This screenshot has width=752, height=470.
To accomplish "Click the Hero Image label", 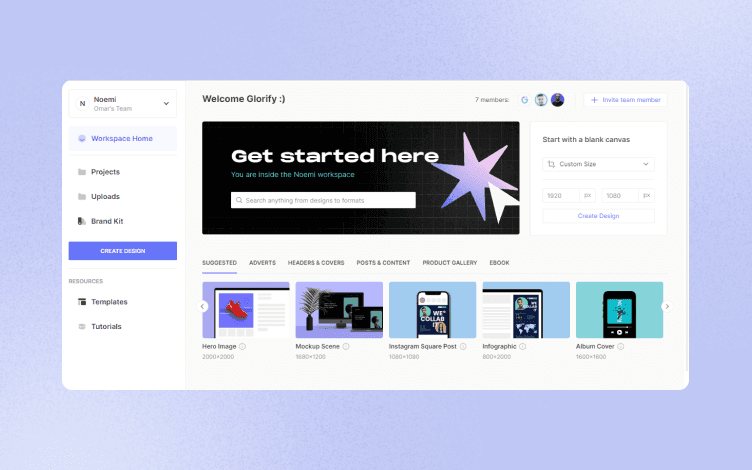I will [219, 346].
